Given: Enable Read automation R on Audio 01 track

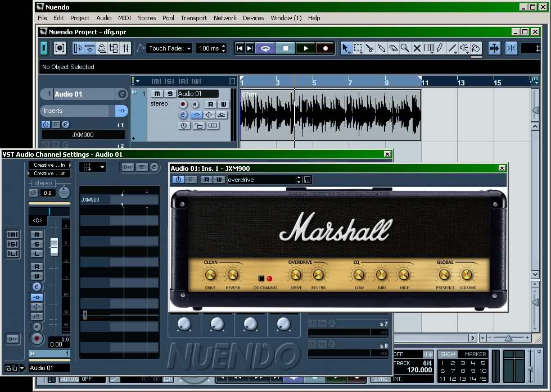Looking at the screenshot, I should pos(210,104).
